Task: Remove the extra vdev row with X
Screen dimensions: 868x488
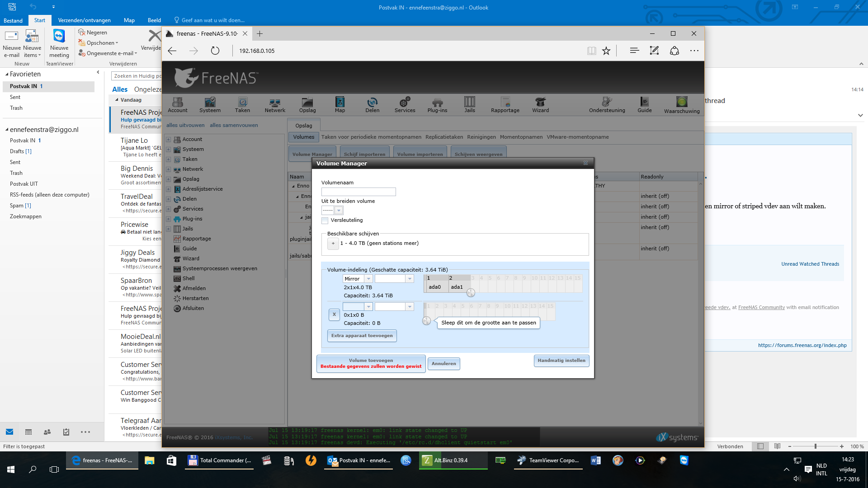Action: (x=334, y=314)
